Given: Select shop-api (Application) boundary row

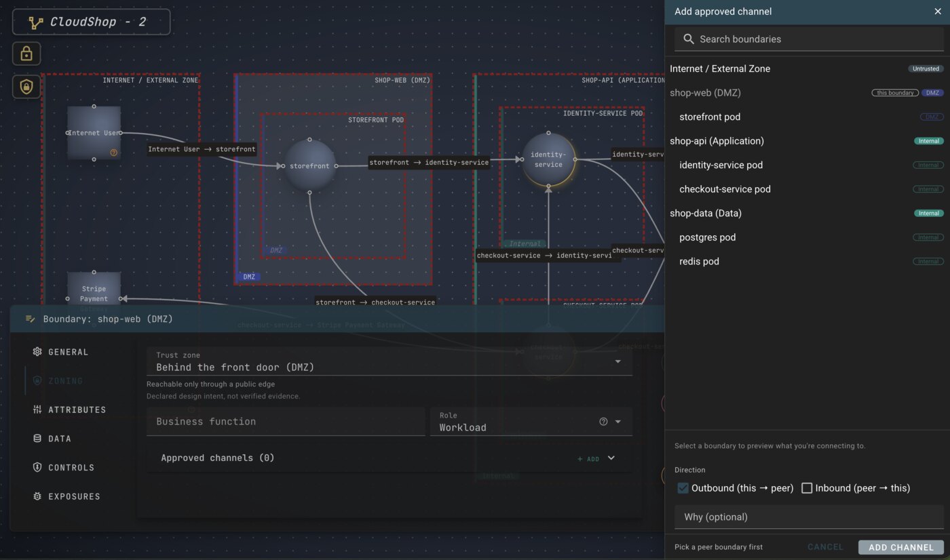Looking at the screenshot, I should tap(807, 141).
